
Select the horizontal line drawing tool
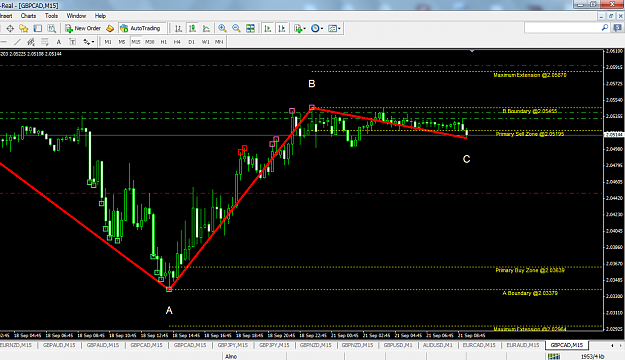(x=3, y=42)
